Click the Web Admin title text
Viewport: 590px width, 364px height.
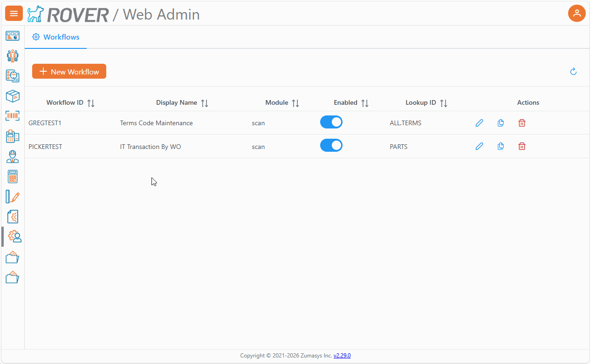161,14
